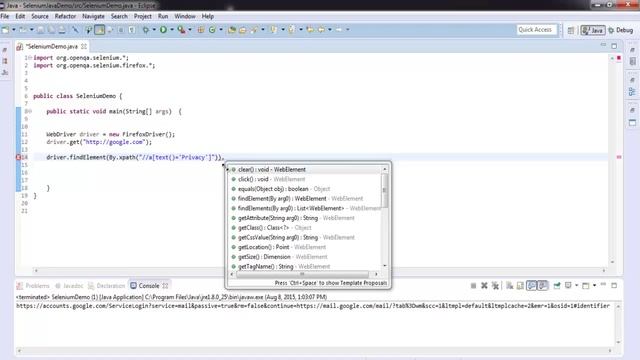Select findElement(By arg0) autocomplete proposal
Screen dimensions: 640x360
coord(305,199)
